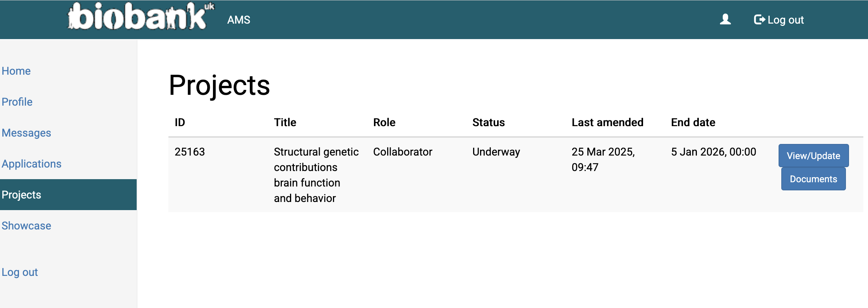This screenshot has height=308, width=868.
Task: Navigate to Applications in sidebar
Action: (31, 164)
